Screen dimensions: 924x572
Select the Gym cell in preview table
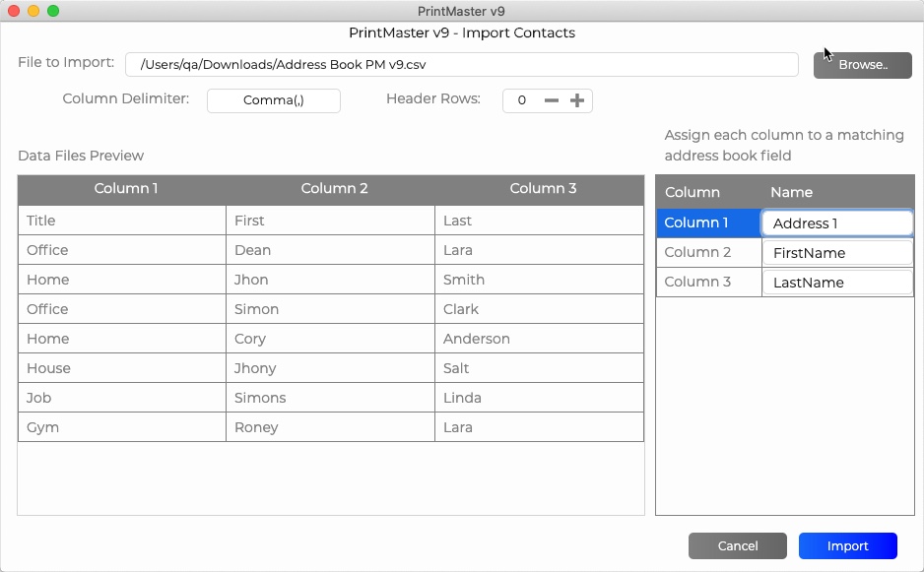[122, 427]
